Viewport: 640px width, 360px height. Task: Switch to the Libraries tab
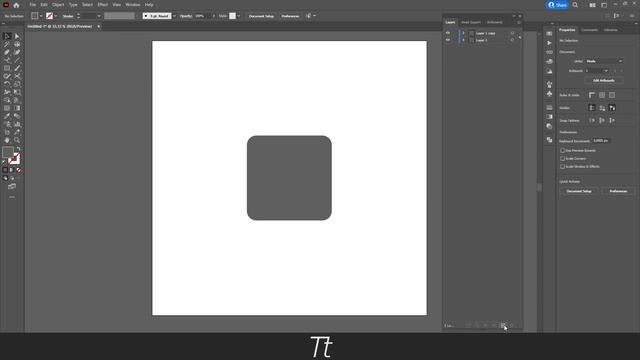(x=611, y=30)
